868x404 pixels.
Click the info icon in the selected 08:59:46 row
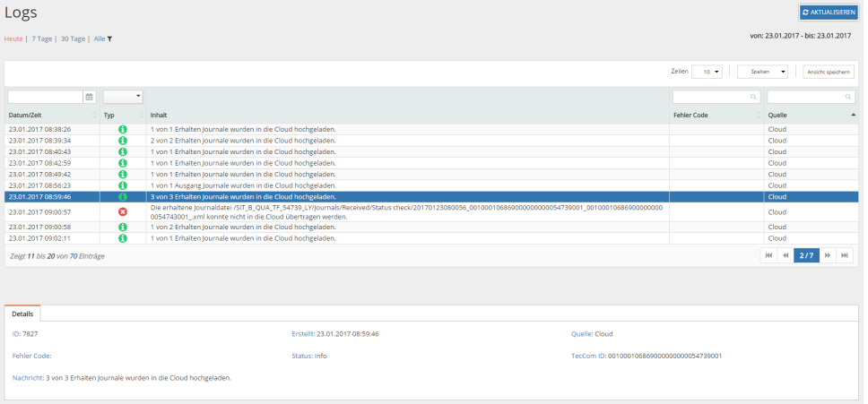pos(123,197)
